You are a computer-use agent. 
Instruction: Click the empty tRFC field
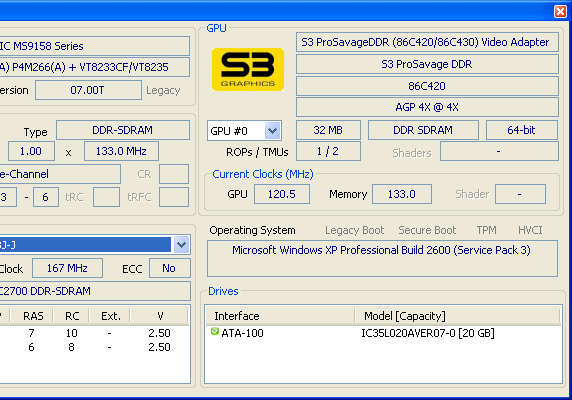[x=174, y=197]
